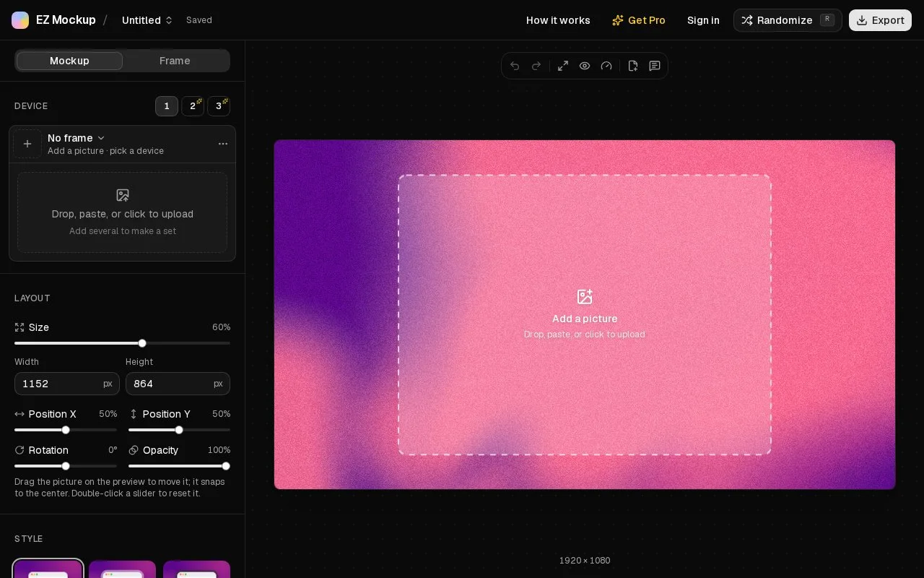Click the Opacity icon in Layout

(134, 450)
